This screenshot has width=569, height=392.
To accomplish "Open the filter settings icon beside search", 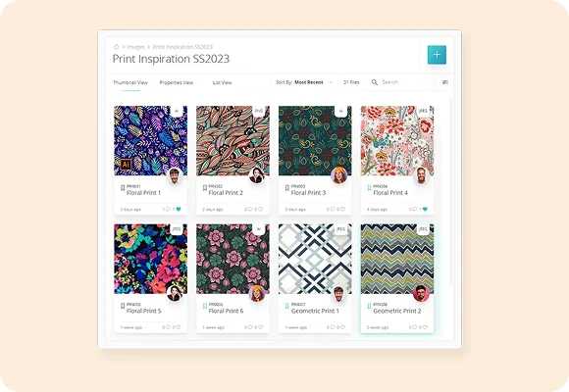I will coord(445,82).
